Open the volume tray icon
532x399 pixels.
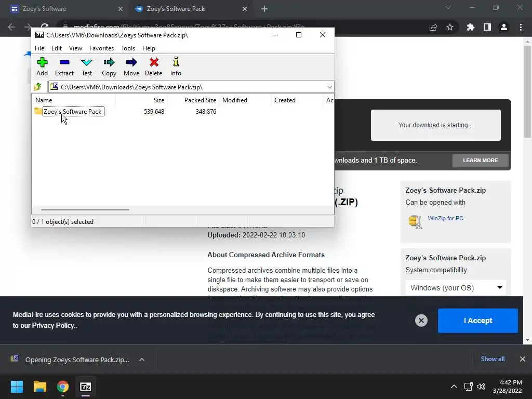click(x=481, y=387)
